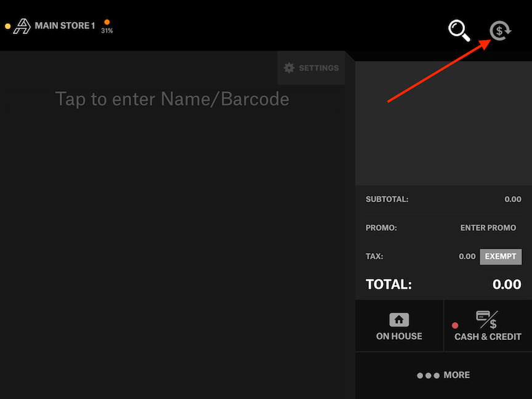This screenshot has width=532, height=399.
Task: Tap the orange 31% battery indicator
Action: pyautogui.click(x=107, y=26)
